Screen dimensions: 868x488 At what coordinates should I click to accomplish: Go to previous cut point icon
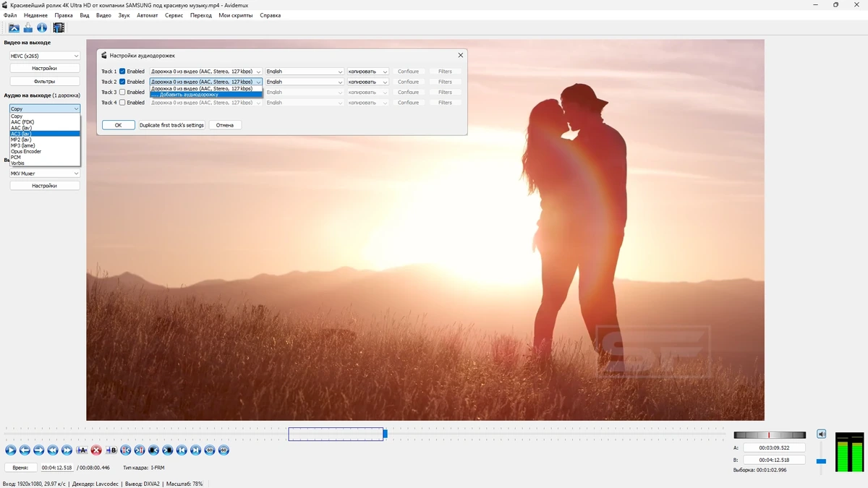tap(126, 450)
